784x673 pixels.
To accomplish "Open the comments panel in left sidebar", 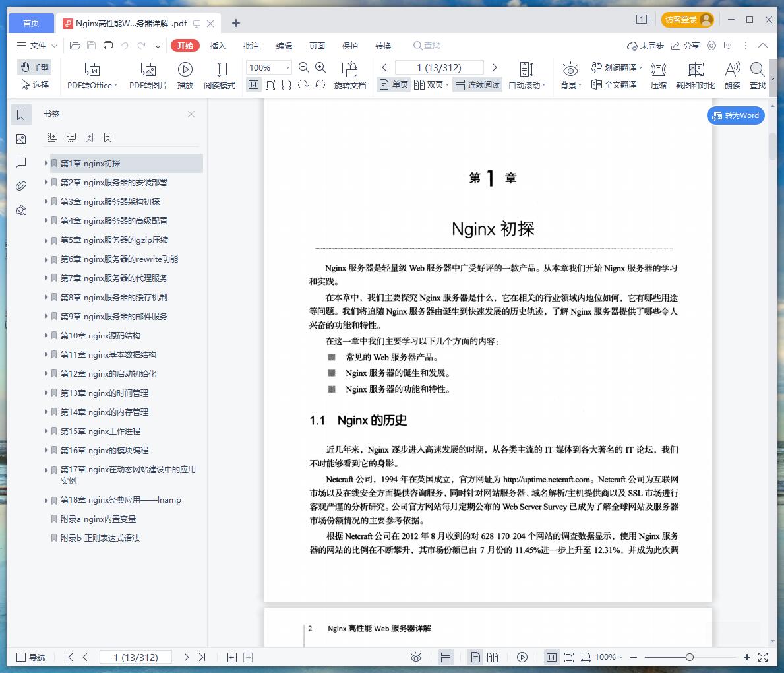I will click(x=21, y=162).
